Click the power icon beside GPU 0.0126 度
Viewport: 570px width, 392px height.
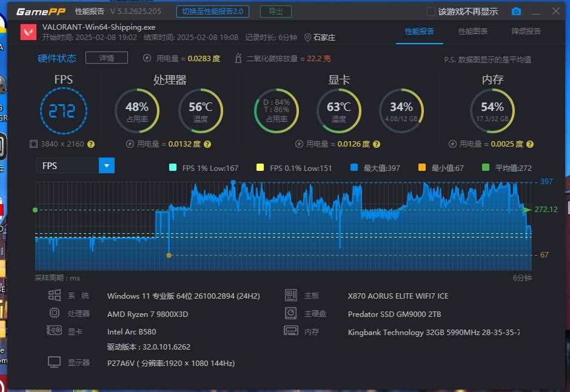click(299, 144)
